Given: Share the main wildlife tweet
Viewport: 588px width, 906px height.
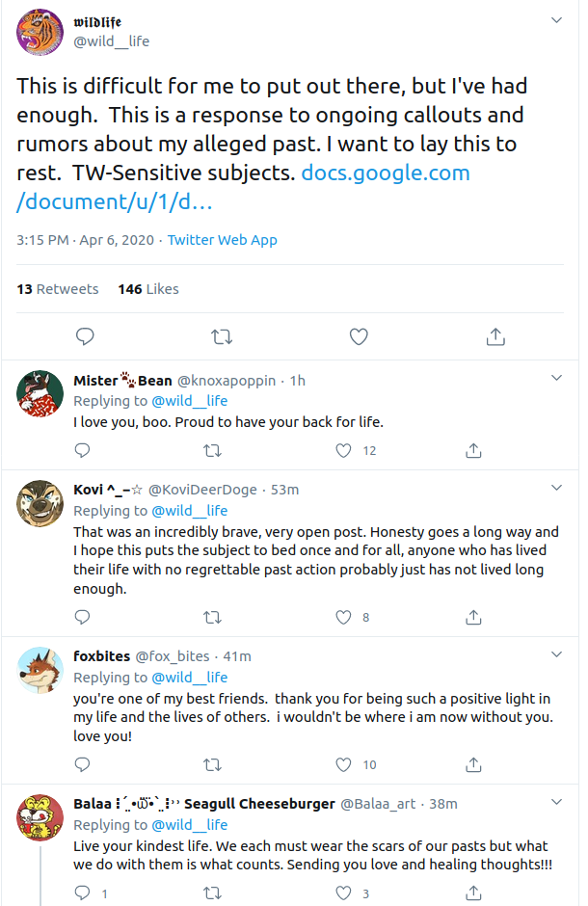Looking at the screenshot, I should (x=495, y=336).
